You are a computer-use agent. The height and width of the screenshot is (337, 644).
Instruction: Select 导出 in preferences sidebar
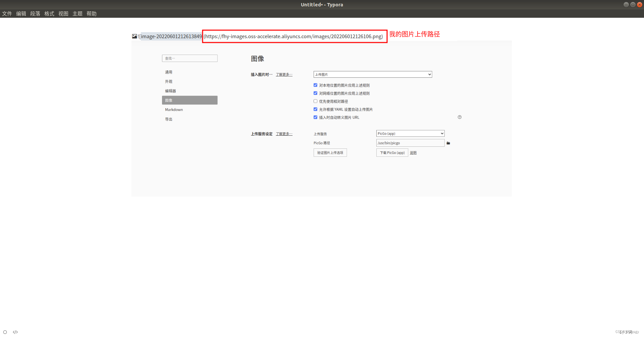[x=190, y=119]
